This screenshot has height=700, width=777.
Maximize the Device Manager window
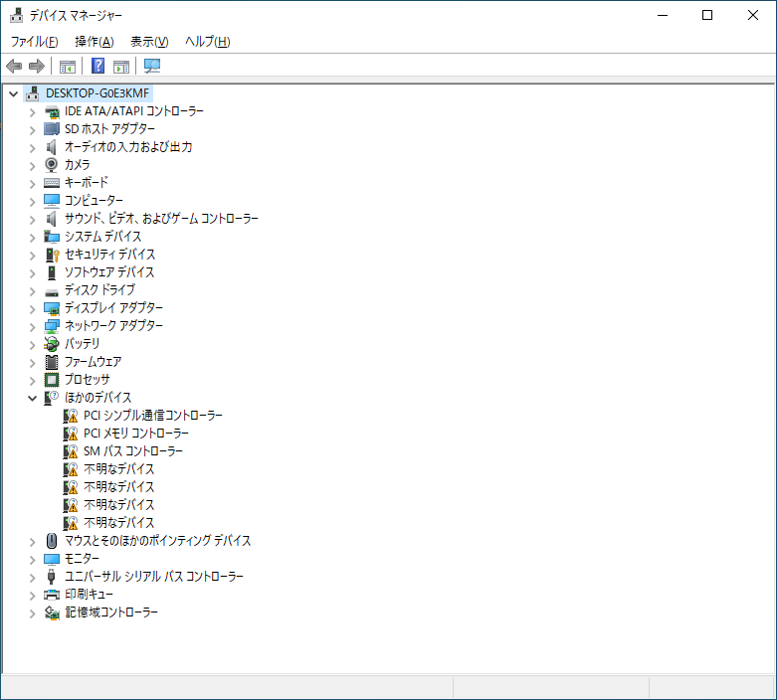tap(707, 15)
